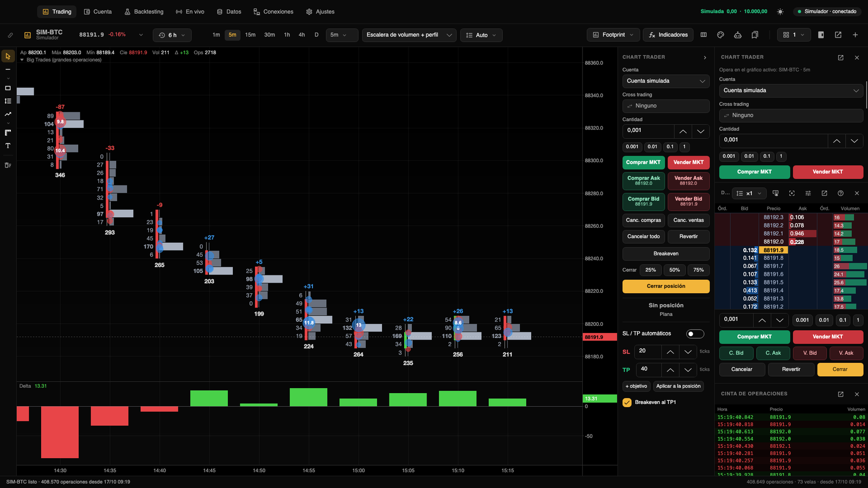Open DOM help question mark icon
The image size is (868, 488).
[840, 193]
